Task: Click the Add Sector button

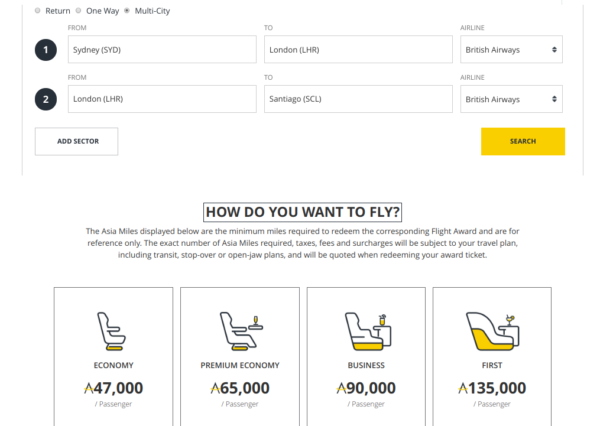Action: pos(76,141)
